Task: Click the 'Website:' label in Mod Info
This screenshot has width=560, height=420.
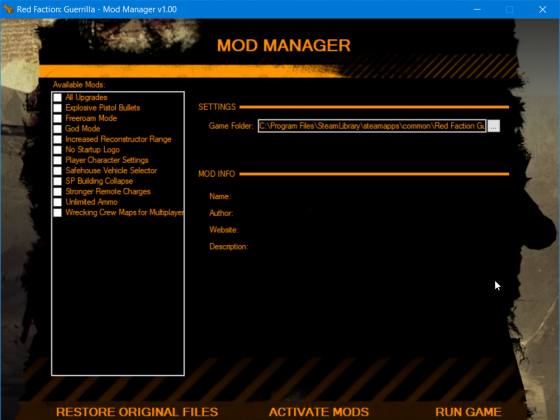Action: [224, 230]
